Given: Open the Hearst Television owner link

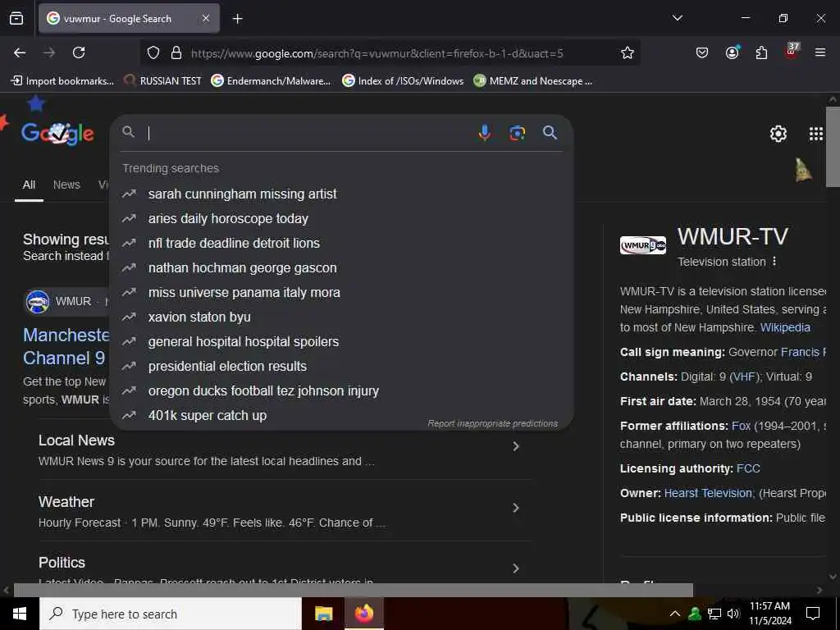Looking at the screenshot, I should (708, 493).
